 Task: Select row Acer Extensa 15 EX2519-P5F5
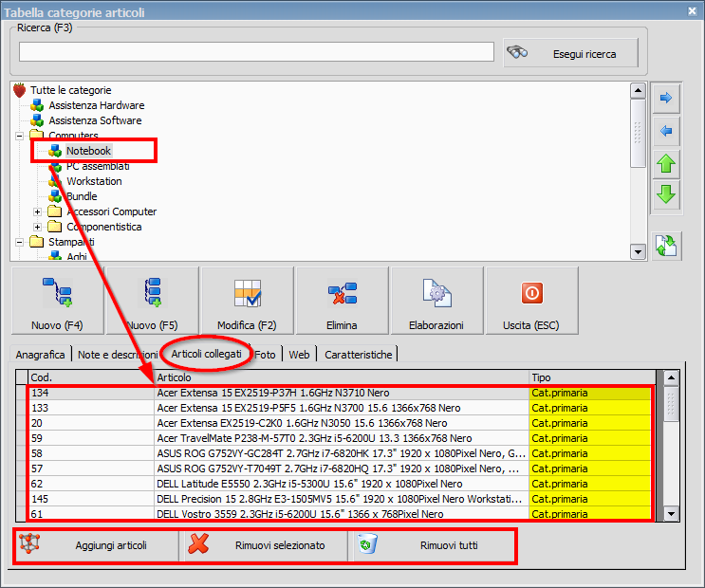[340, 408]
